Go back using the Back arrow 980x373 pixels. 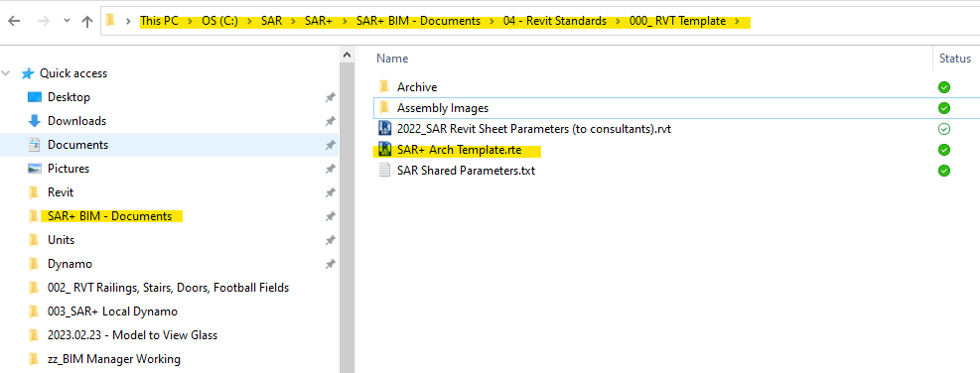pyautogui.click(x=14, y=21)
